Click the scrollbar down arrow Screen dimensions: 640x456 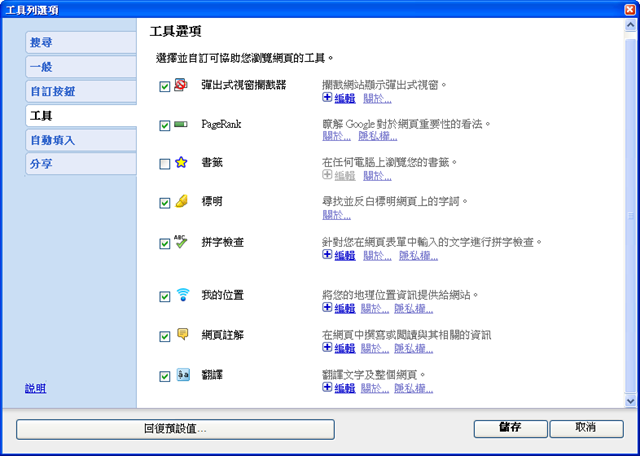630,401
